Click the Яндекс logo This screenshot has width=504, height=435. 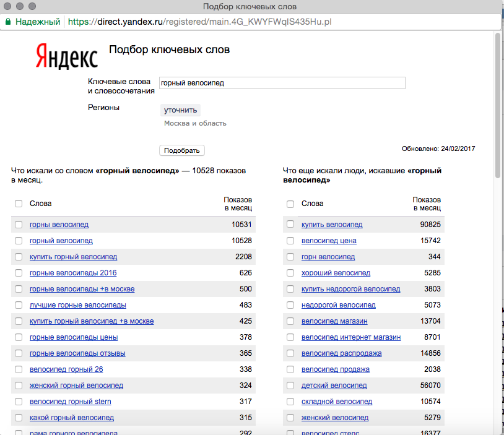point(67,56)
